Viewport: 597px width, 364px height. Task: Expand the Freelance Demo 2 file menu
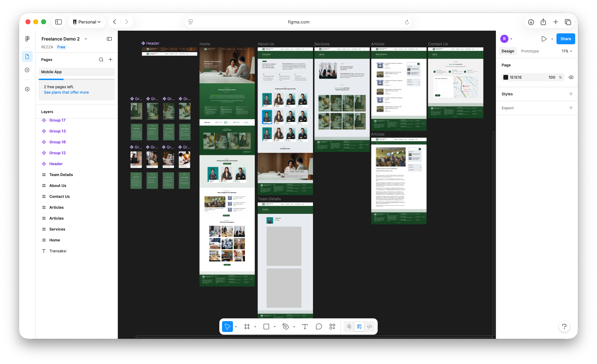click(x=86, y=39)
